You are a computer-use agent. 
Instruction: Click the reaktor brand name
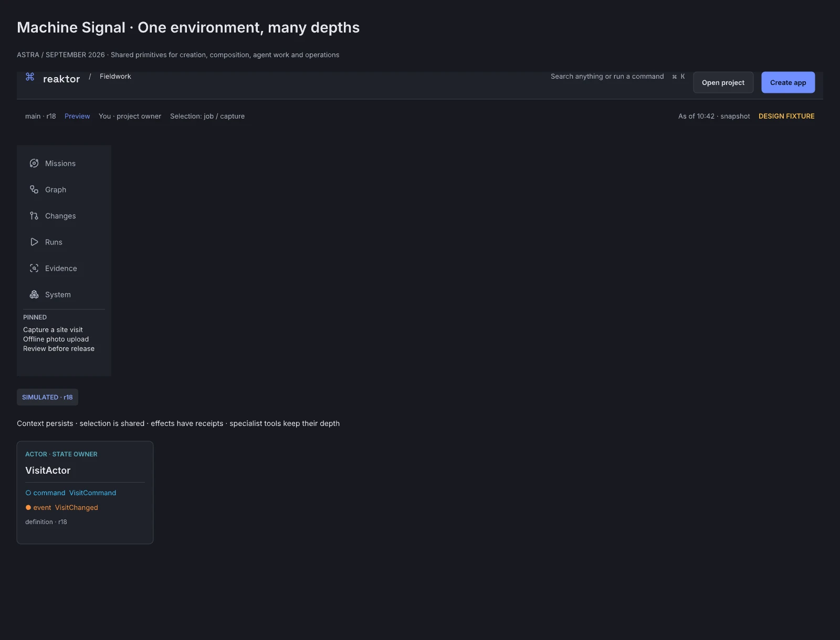61,79
